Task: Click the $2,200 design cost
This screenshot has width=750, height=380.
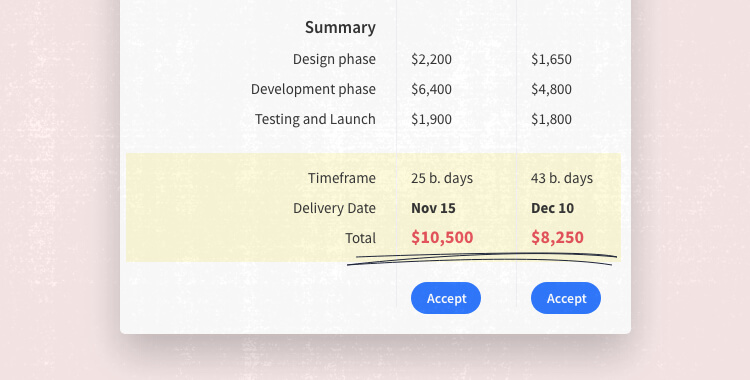Action: click(431, 59)
